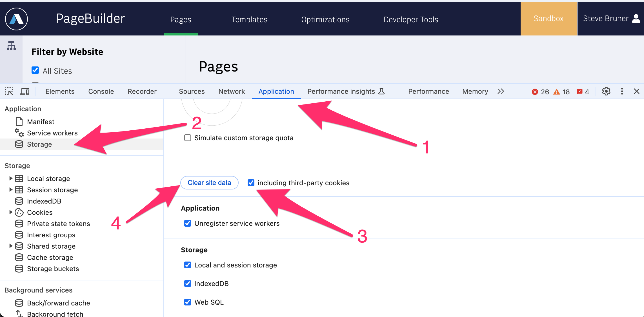Switch to the Sources DevTools tab
Image resolution: width=644 pixels, height=317 pixels.
coord(192,91)
